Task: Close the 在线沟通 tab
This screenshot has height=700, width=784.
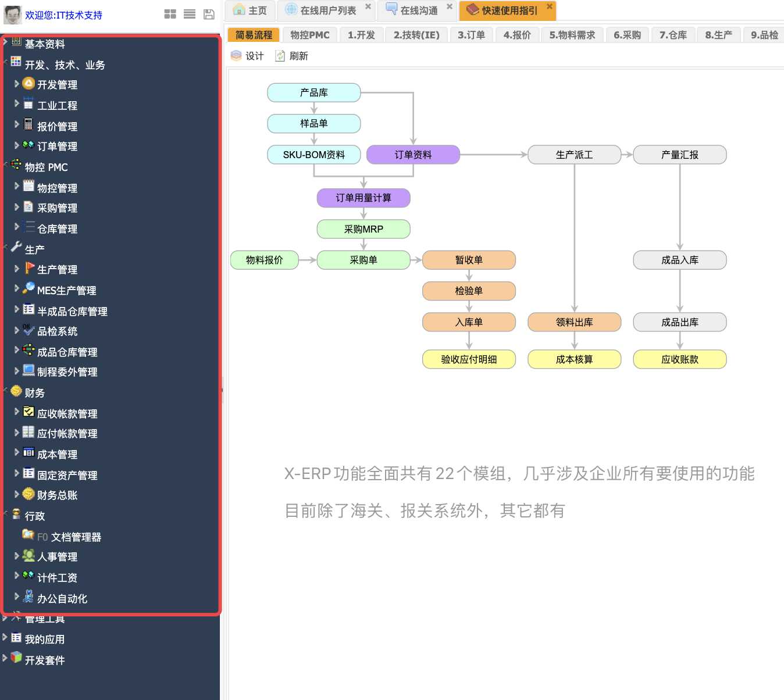Action: click(449, 6)
